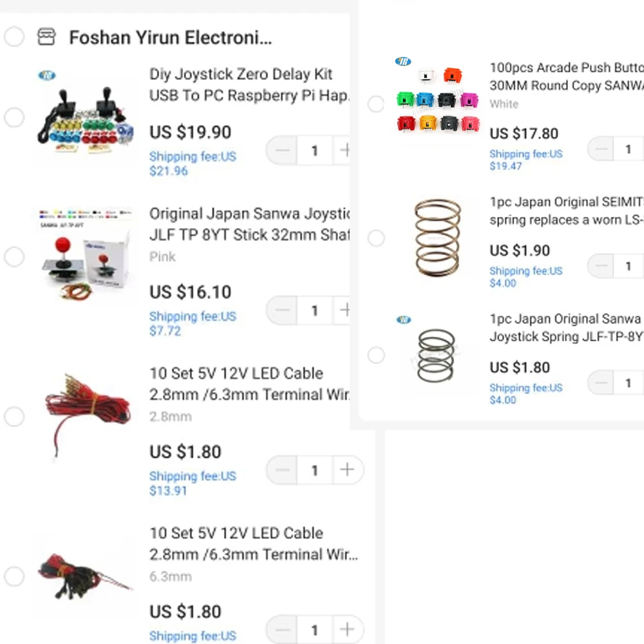Image resolution: width=644 pixels, height=644 pixels.
Task: Select the Sanwa Joystick JLF TP 8YT item
Action: tap(14, 257)
